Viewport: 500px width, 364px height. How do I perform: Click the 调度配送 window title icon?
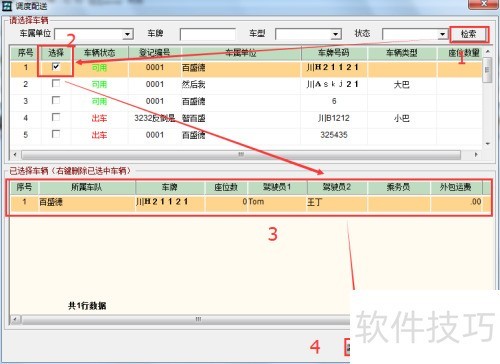coord(7,6)
